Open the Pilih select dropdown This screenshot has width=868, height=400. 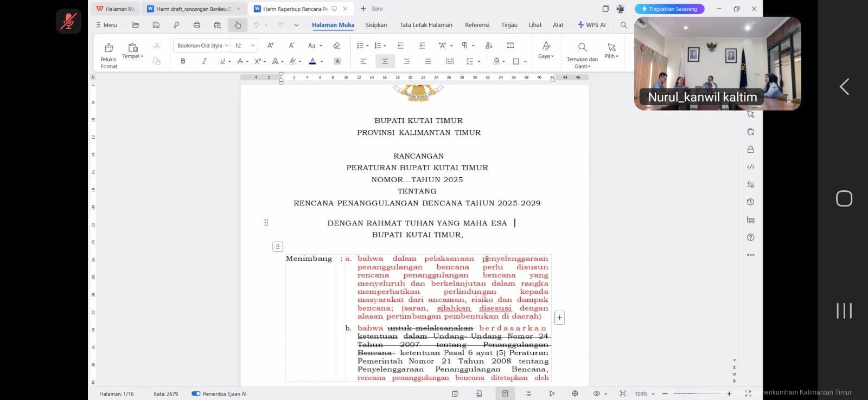tap(611, 50)
